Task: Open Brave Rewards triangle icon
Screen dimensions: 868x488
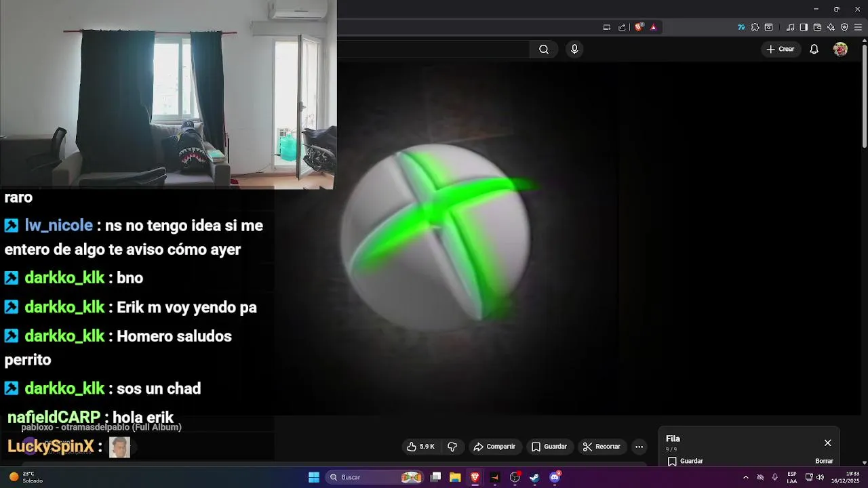Action: pos(654,27)
